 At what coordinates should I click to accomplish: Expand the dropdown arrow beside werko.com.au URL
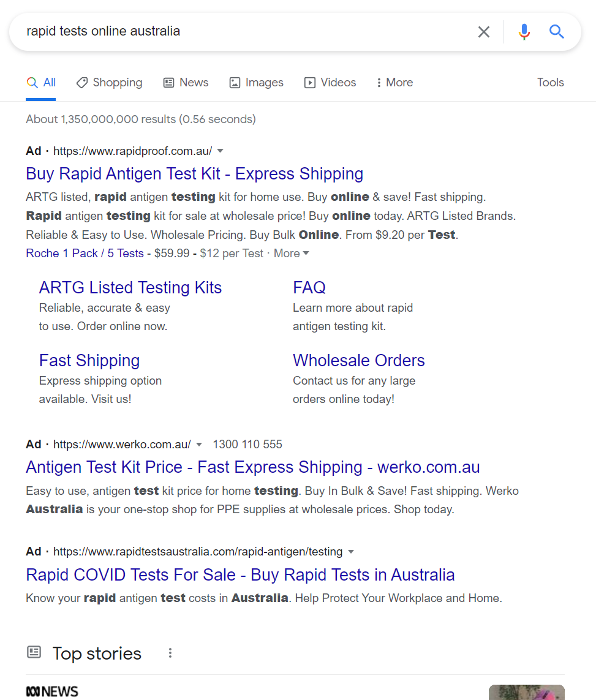click(x=199, y=445)
